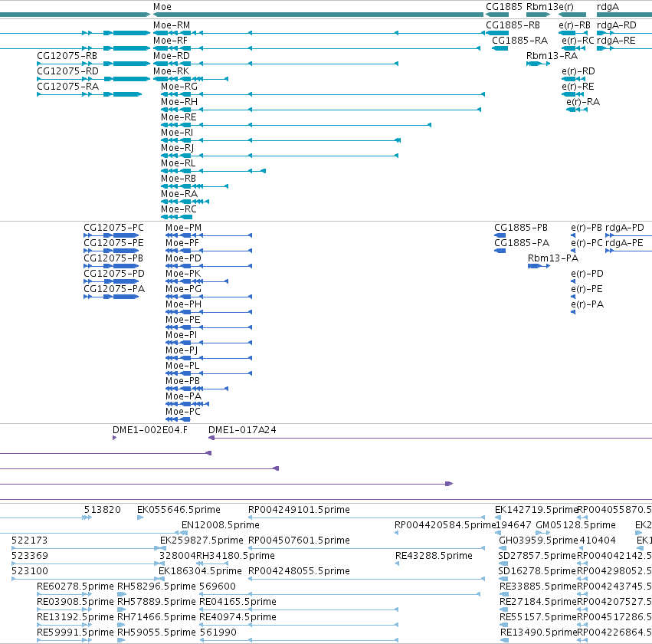The width and height of the screenshot is (652, 644).
Task: Select the GM05128.5prime EST label
Action: point(575,525)
